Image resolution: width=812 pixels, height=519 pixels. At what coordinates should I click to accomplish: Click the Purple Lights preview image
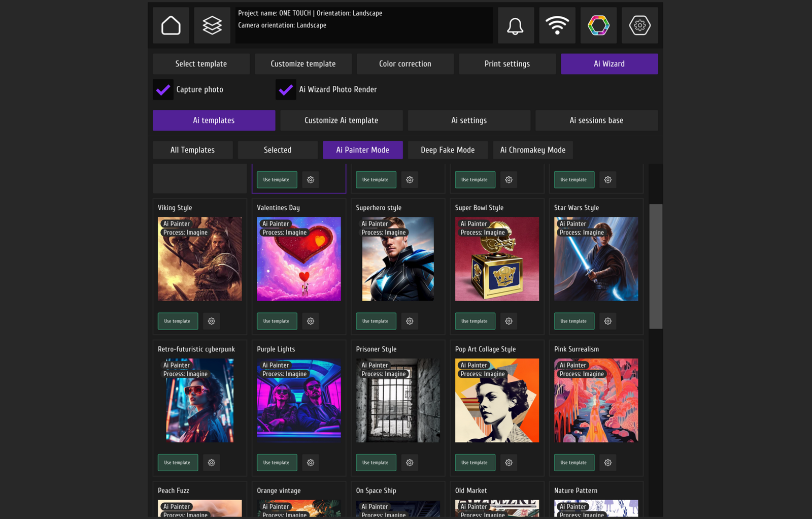click(299, 401)
